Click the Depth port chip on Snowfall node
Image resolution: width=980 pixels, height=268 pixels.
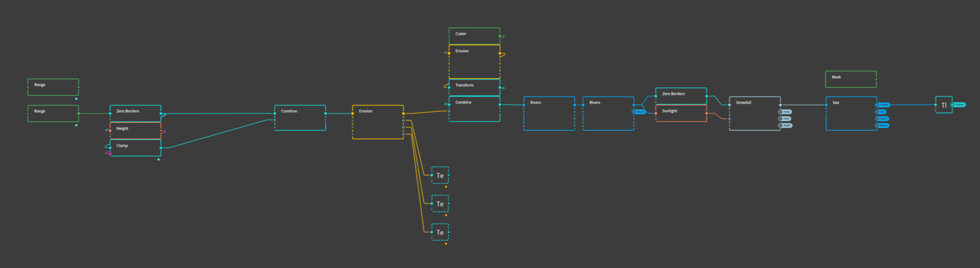click(x=786, y=125)
